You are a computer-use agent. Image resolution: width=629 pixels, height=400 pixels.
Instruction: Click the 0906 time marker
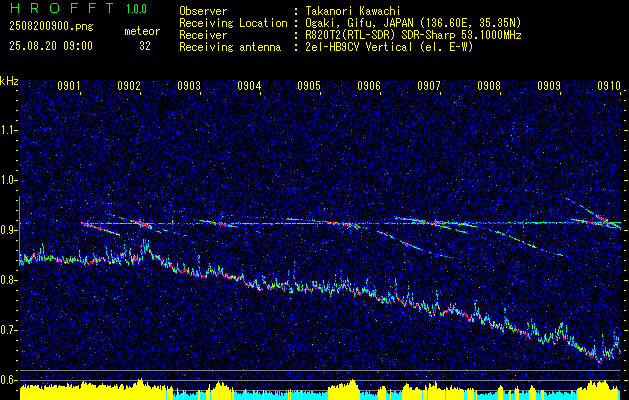pyautogui.click(x=369, y=85)
